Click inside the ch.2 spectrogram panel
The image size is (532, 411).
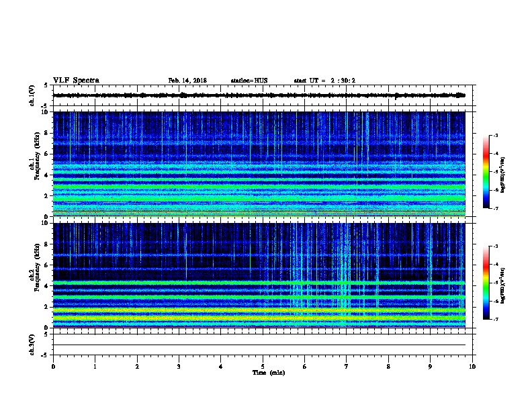(259, 275)
